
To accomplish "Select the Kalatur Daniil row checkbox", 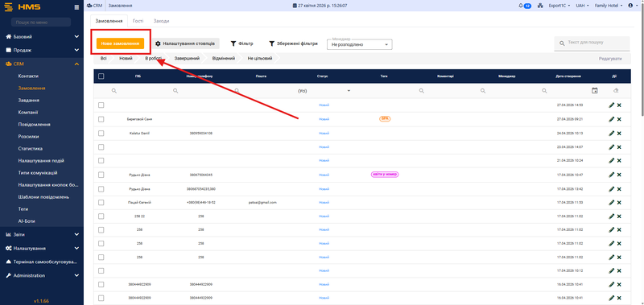I will click(x=101, y=133).
